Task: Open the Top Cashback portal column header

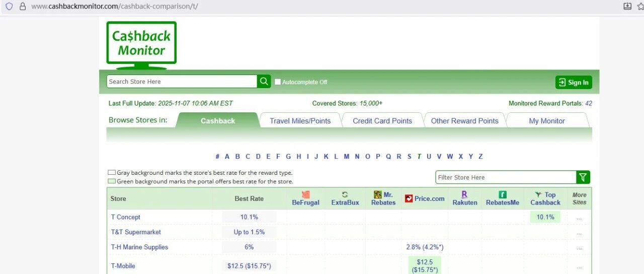Action: (545, 198)
